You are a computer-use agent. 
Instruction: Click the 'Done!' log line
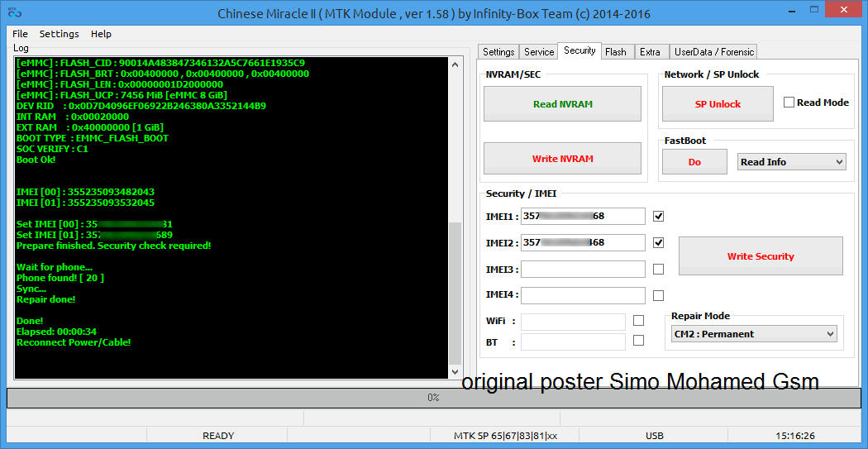click(x=30, y=321)
